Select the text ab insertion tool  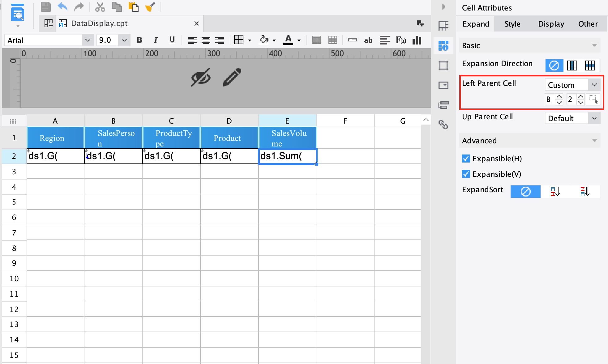(x=368, y=40)
